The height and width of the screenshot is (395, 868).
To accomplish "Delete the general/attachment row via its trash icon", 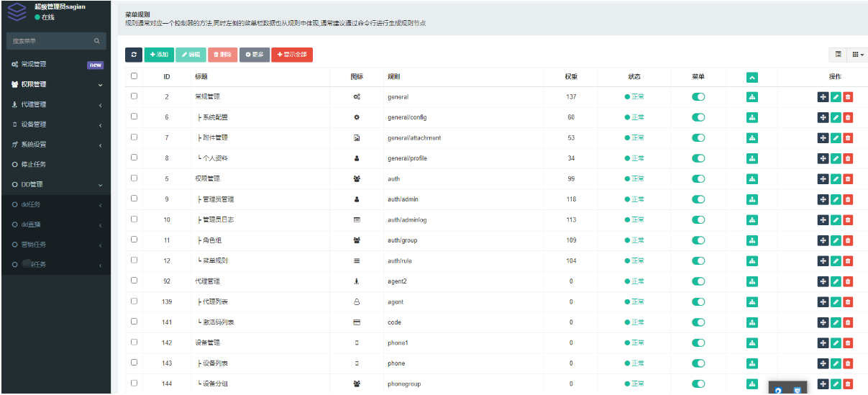I will (x=848, y=138).
